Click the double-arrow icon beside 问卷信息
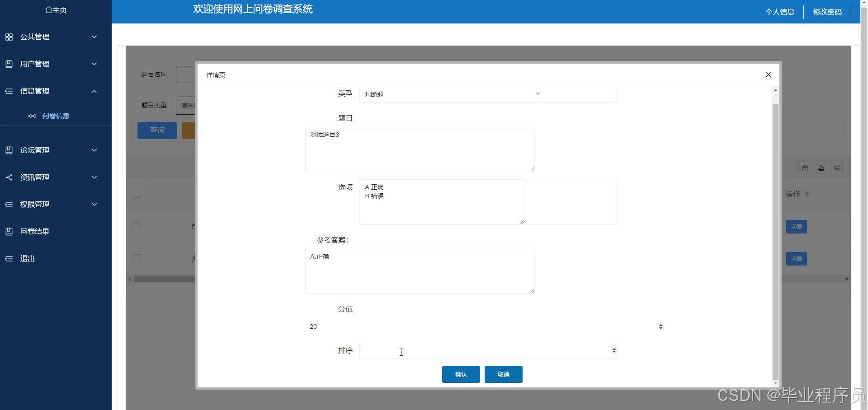 pyautogui.click(x=32, y=116)
